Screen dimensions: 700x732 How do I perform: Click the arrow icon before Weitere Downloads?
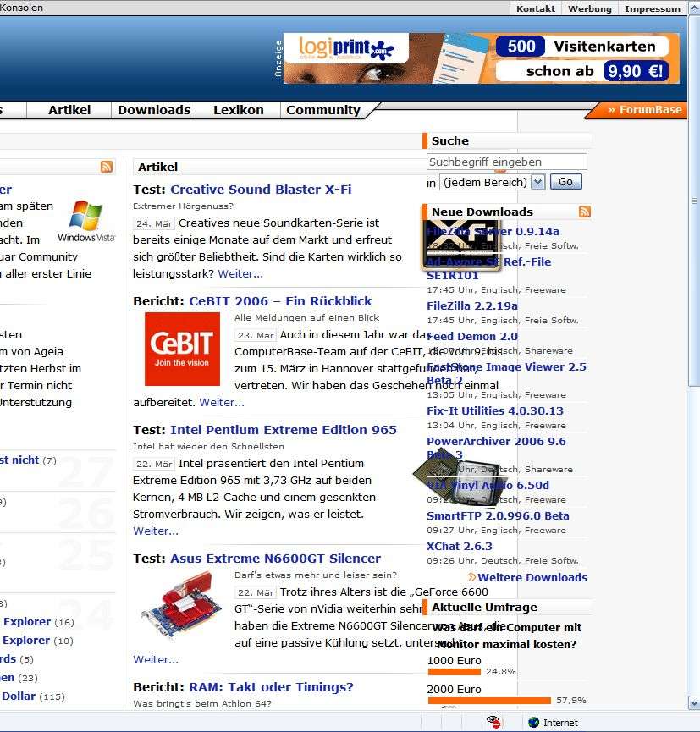click(x=472, y=577)
